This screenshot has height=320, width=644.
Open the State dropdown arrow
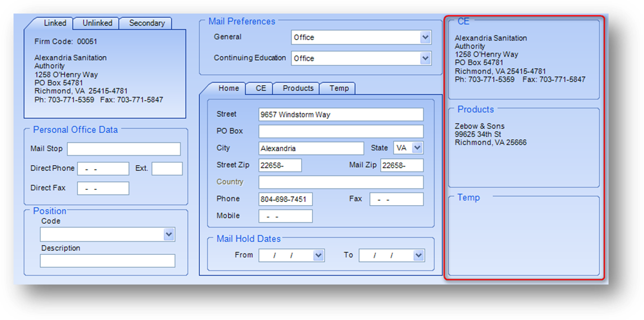coord(417,148)
